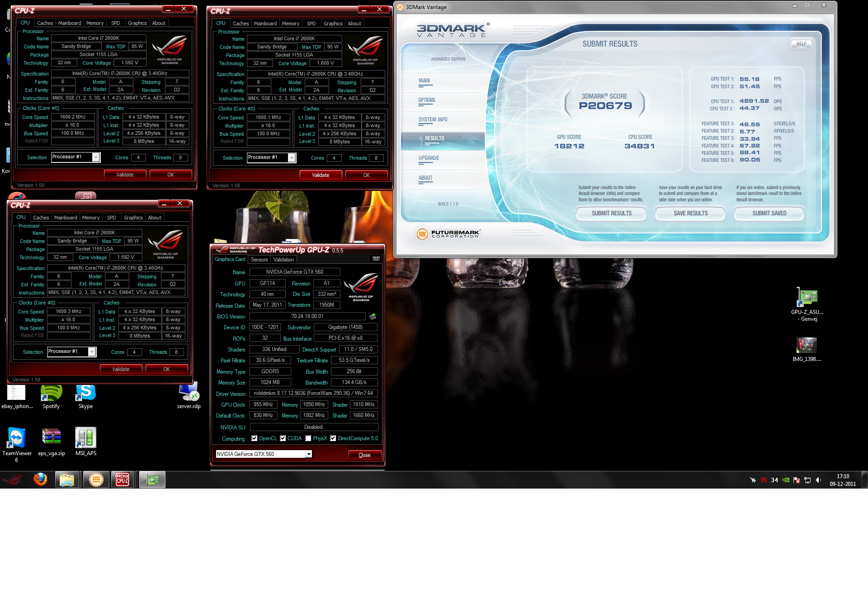Click the SAVE RESULTS button in 3DMark
868x608 pixels.
pyautogui.click(x=691, y=214)
